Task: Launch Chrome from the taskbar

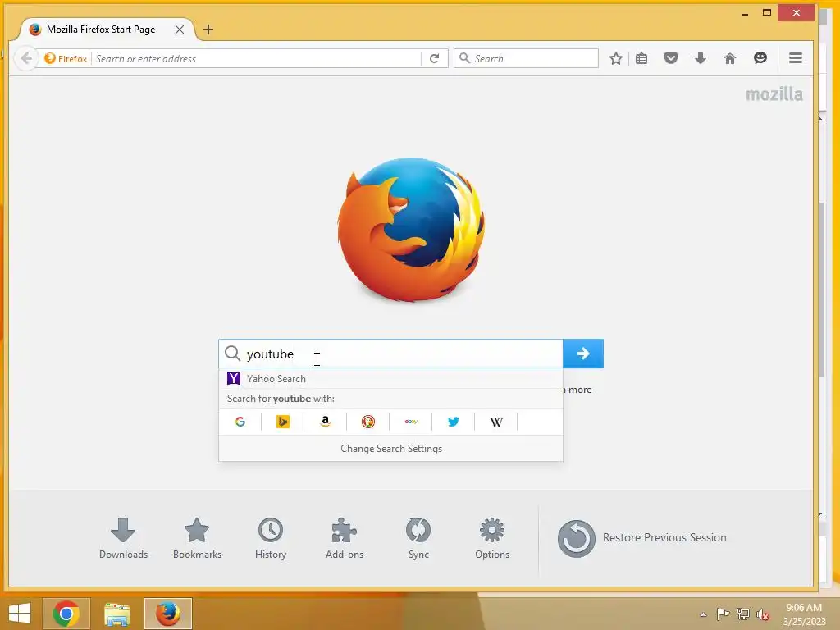Action: [x=66, y=614]
